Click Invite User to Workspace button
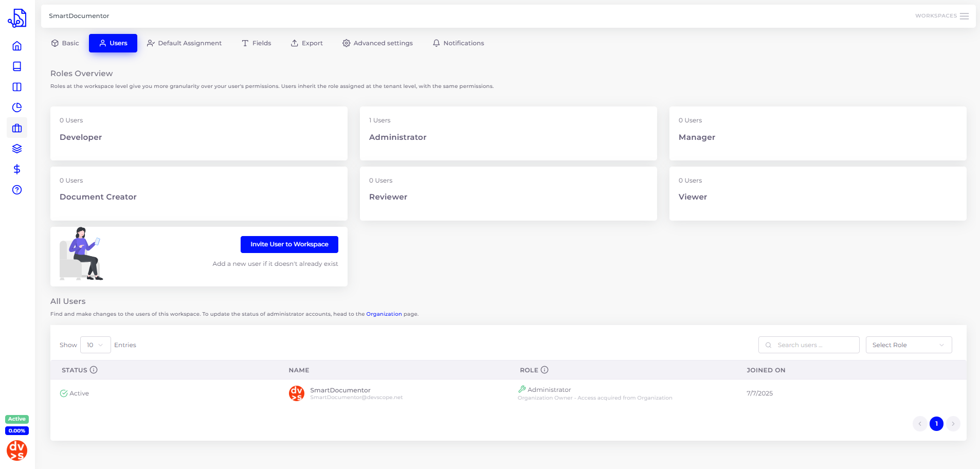Screen dimensions: 980x469 pos(289,244)
